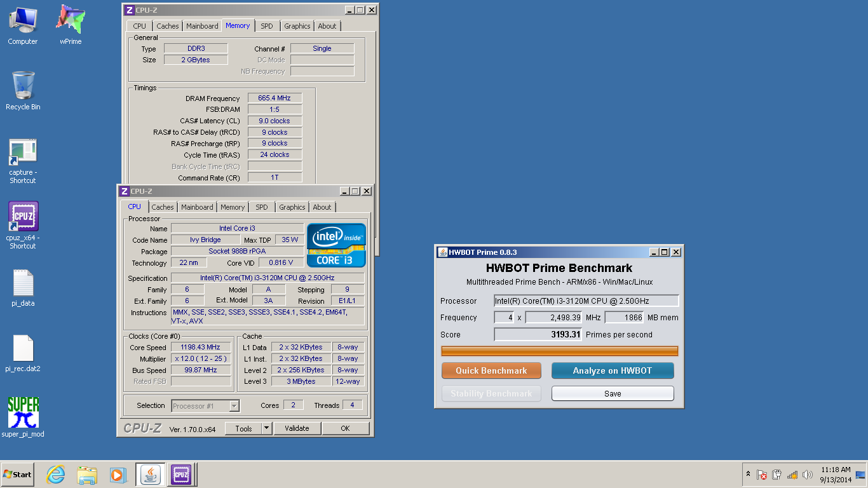Open the Computer desktop icon
Screen dimensions: 868x488
point(23,25)
